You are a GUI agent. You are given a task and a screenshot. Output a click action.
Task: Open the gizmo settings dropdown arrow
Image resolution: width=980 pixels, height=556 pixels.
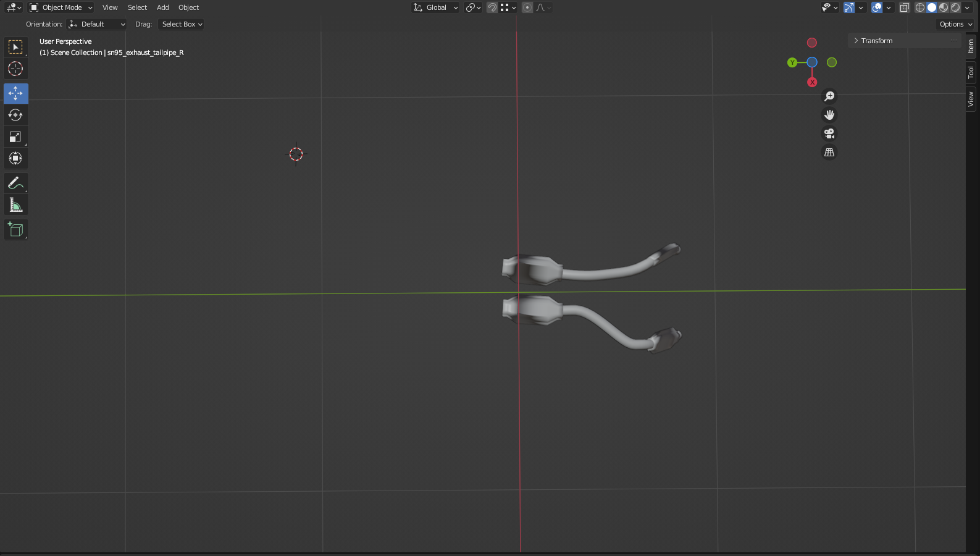(x=861, y=7)
